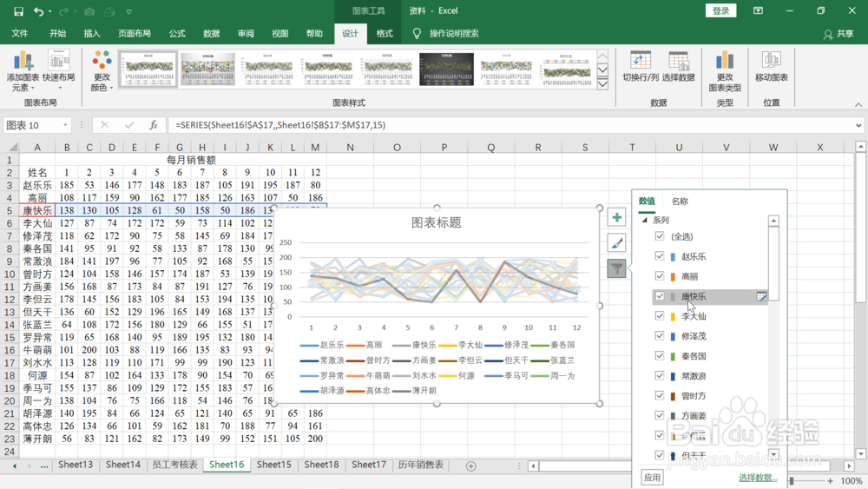Click edit series icon beside 康快乐
The width and height of the screenshot is (868, 489).
(762, 297)
